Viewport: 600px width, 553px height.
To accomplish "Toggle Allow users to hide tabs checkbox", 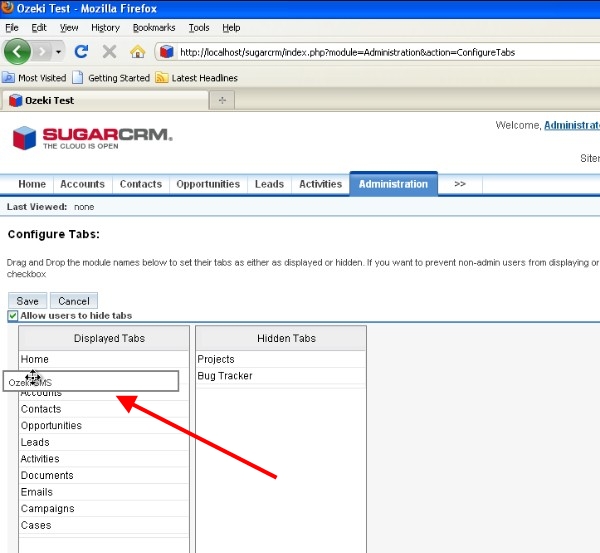I will click(x=13, y=316).
